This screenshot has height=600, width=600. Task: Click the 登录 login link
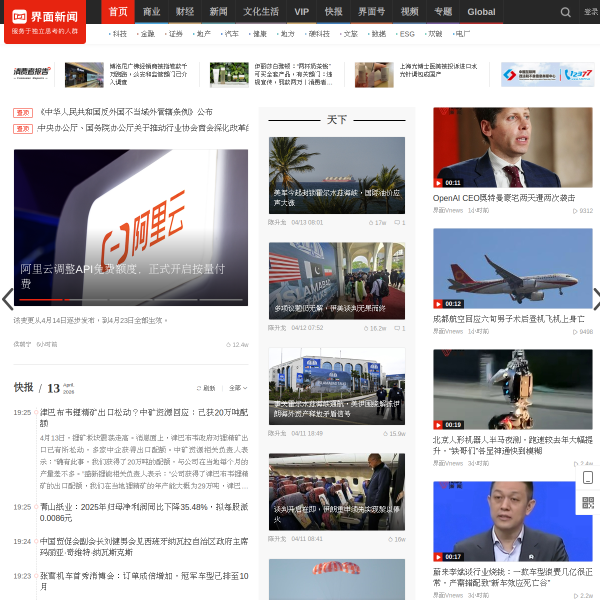(591, 12)
